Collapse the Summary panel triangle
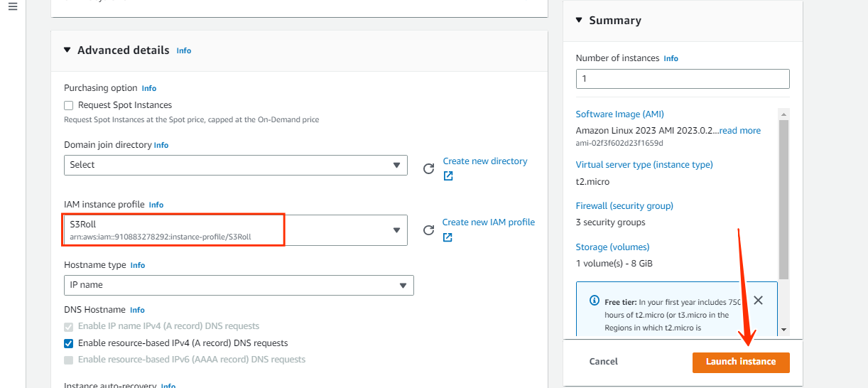Screen dimensions: 868x388 coord(579,20)
